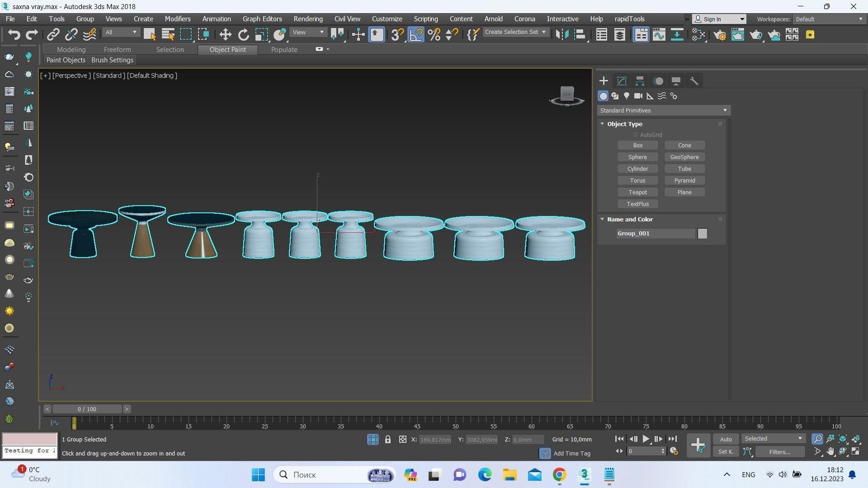Toggle the Selection Lock padlock icon
This screenshot has height=488, width=868.
point(388,439)
